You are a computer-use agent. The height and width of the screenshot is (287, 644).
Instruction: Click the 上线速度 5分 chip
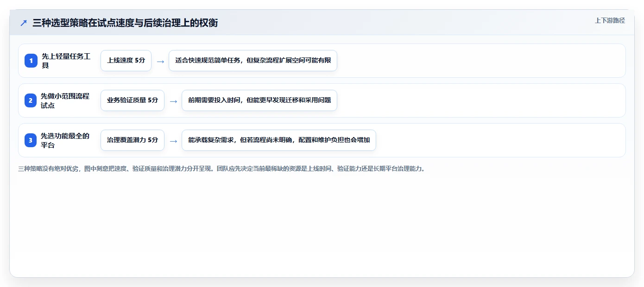[126, 61]
